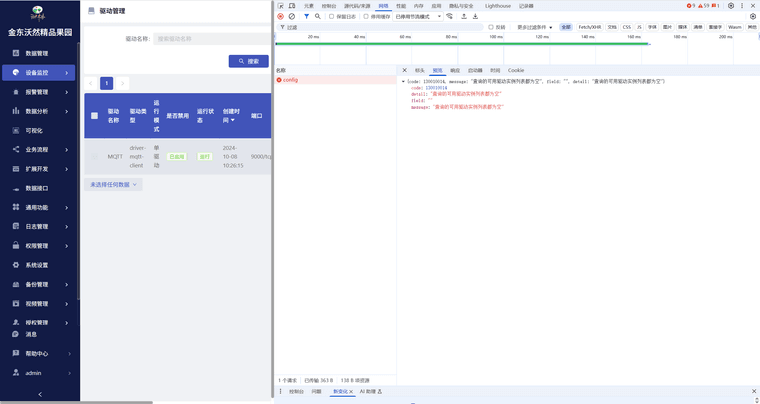Click the 备份管理 sidebar icon
The width and height of the screenshot is (760, 404).
pos(16,284)
